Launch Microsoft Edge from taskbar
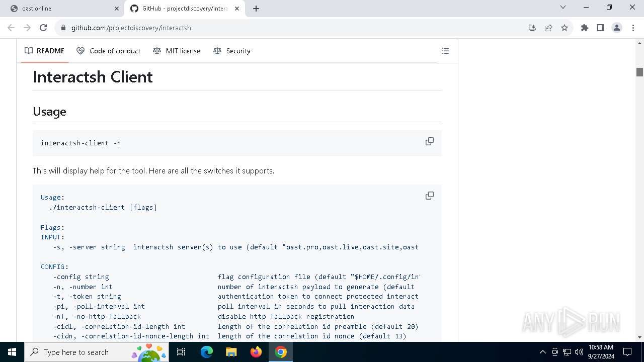 pyautogui.click(x=207, y=352)
